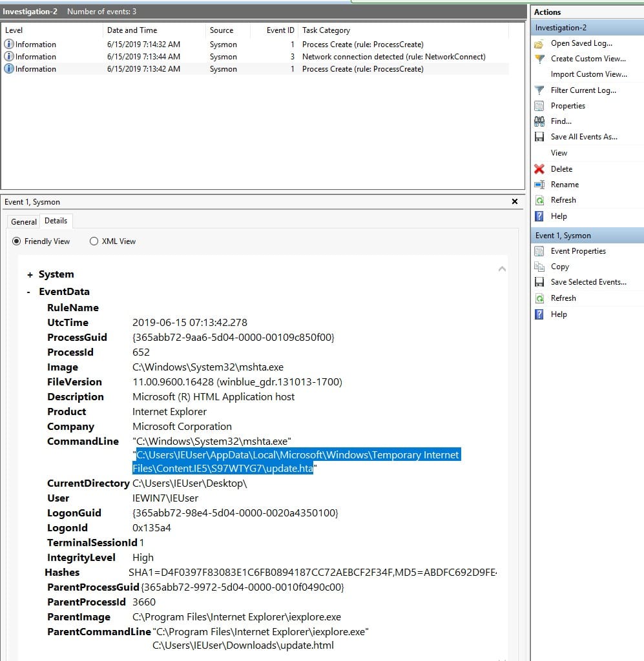Click the Description value HTML Application host
Viewport: 644px width, 661px height.
[213, 397]
